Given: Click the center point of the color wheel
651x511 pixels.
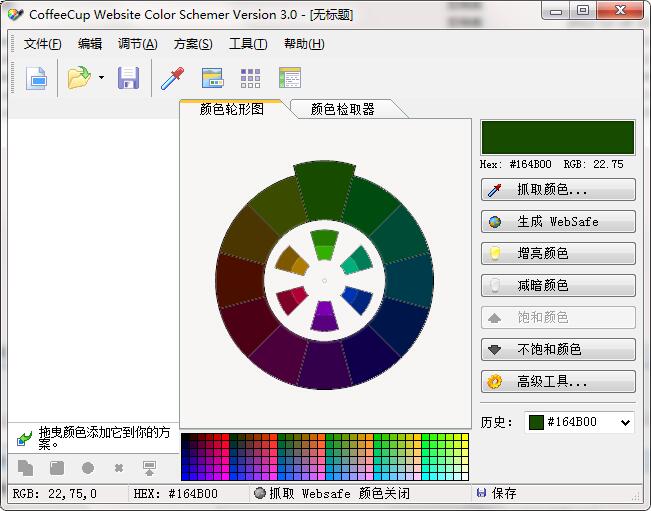Looking at the screenshot, I should click(x=324, y=281).
